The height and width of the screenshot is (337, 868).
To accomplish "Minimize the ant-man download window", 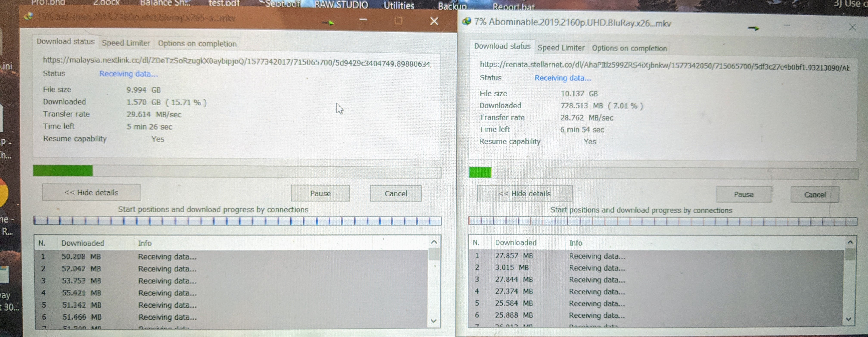I will click(363, 20).
